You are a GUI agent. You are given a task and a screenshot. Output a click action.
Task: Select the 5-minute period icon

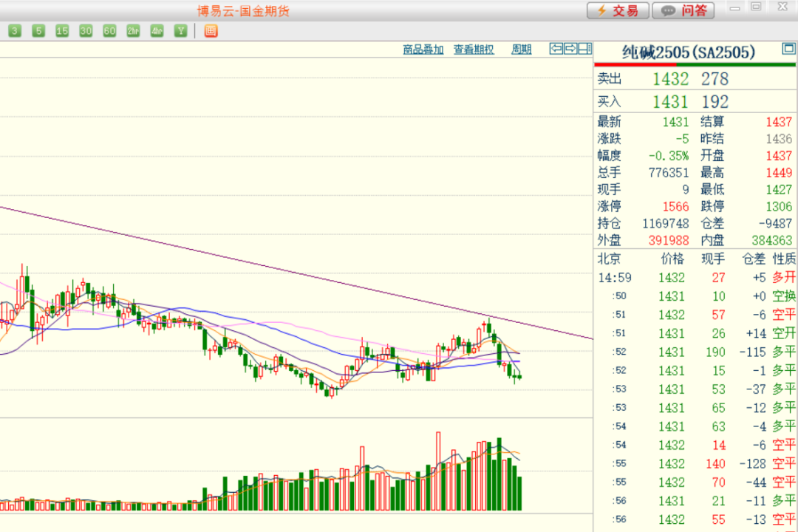coord(38,30)
